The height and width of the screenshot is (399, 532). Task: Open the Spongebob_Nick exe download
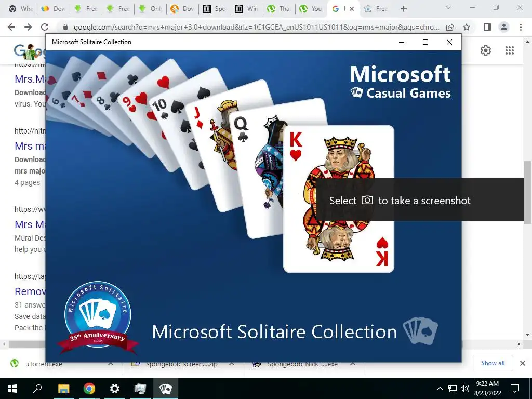302,364
